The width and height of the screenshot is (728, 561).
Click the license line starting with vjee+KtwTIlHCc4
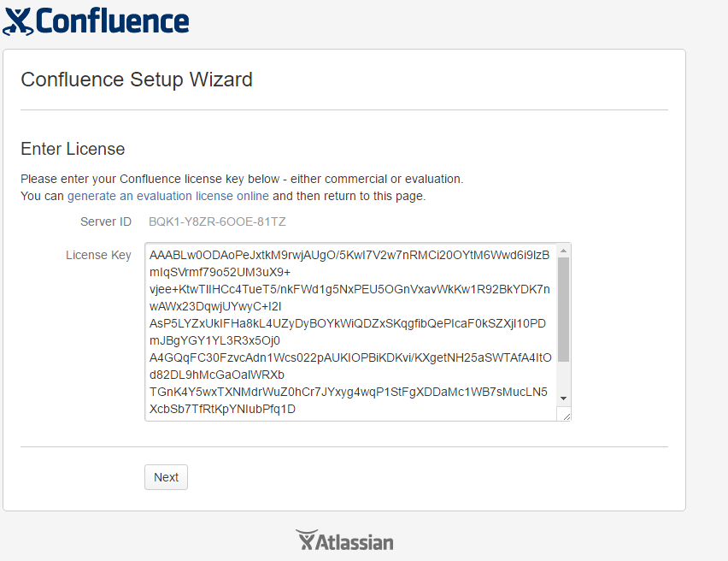point(349,289)
